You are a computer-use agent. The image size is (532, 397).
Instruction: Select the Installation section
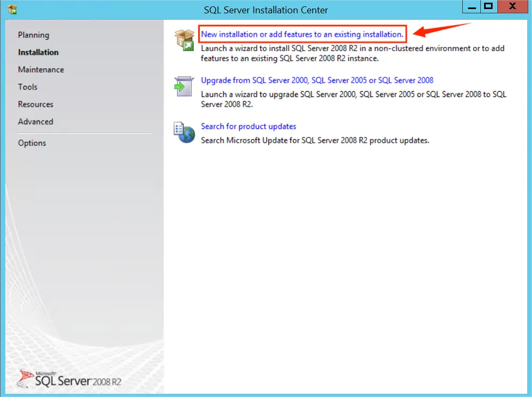point(38,52)
